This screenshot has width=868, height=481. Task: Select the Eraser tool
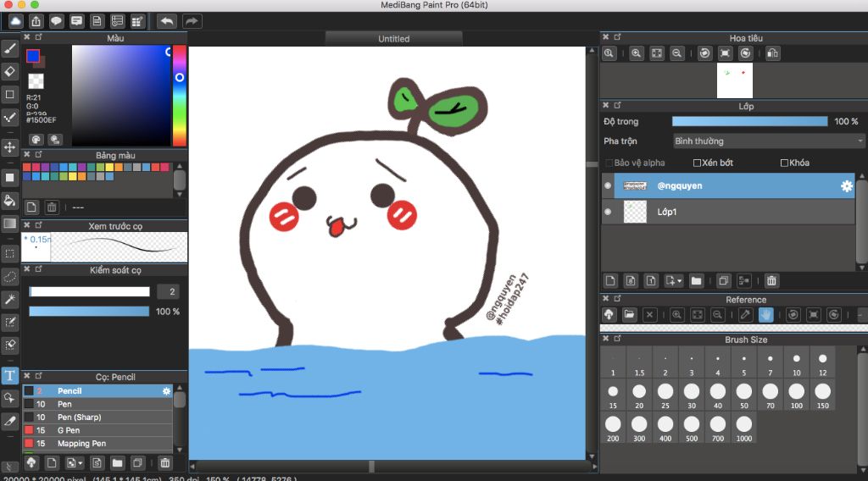(x=9, y=71)
